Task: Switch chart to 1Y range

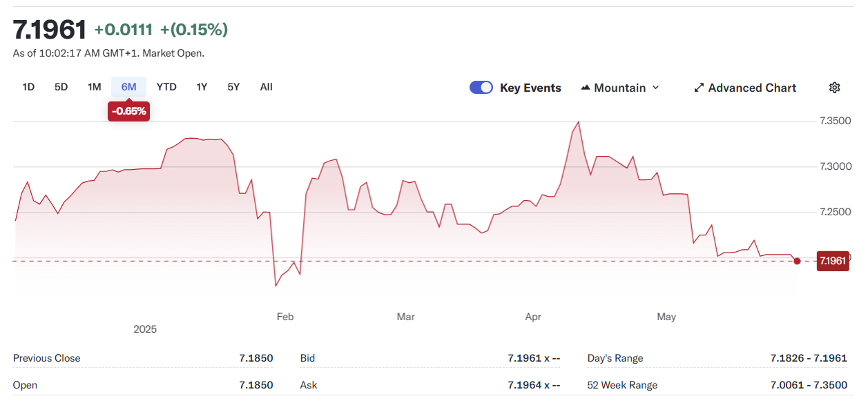Action: (x=202, y=87)
